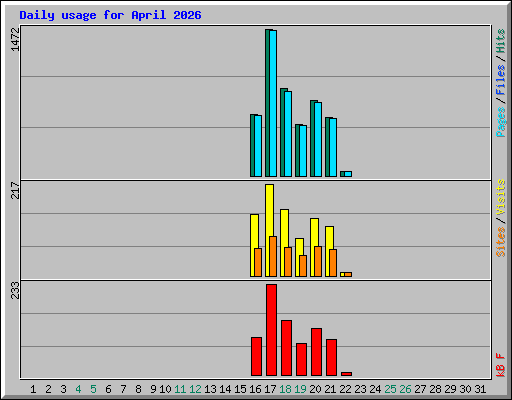Click the orange sites bar for day 19
The image size is (512, 400).
click(x=303, y=266)
